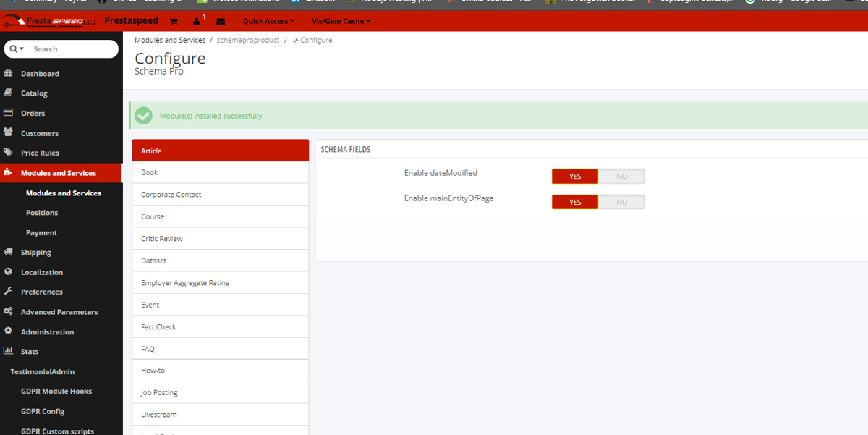Click the Advanced Parameters cogs icon
The image size is (868, 435).
pyautogui.click(x=8, y=311)
